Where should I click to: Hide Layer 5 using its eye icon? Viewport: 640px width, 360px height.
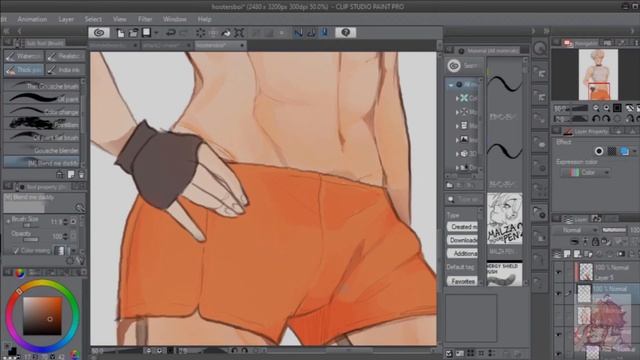pyautogui.click(x=559, y=271)
